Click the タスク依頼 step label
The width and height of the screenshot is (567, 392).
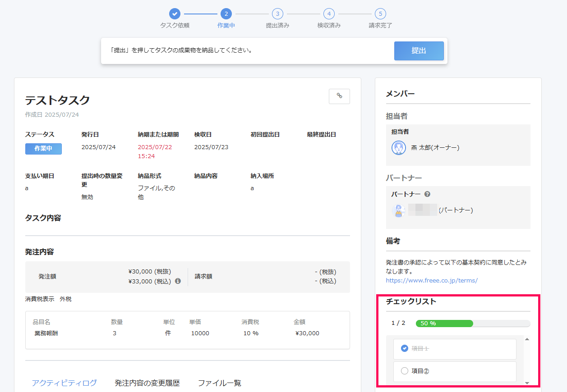(x=175, y=25)
